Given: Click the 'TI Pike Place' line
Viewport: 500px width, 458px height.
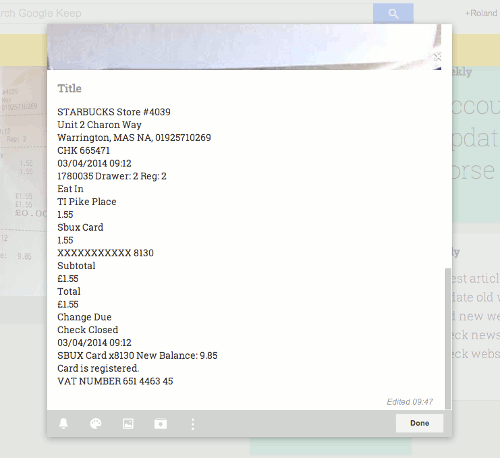Looking at the screenshot, I should [87, 202].
